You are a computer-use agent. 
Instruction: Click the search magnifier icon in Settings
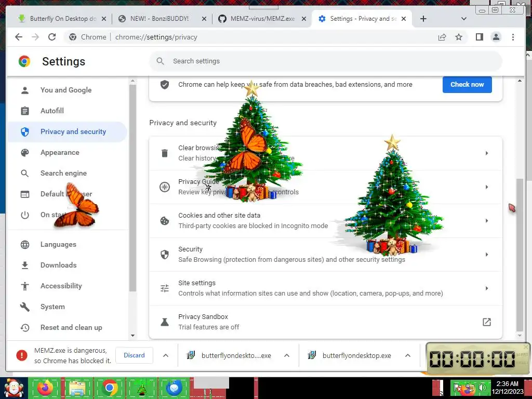160,61
